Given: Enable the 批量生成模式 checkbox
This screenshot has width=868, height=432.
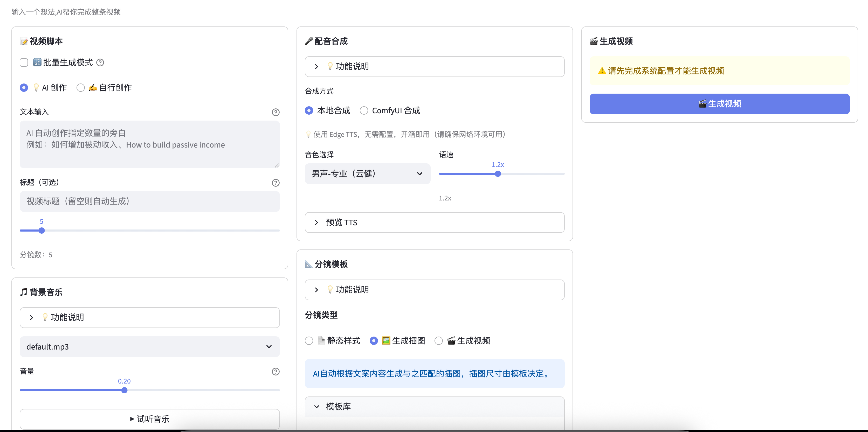Looking at the screenshot, I should 24,63.
